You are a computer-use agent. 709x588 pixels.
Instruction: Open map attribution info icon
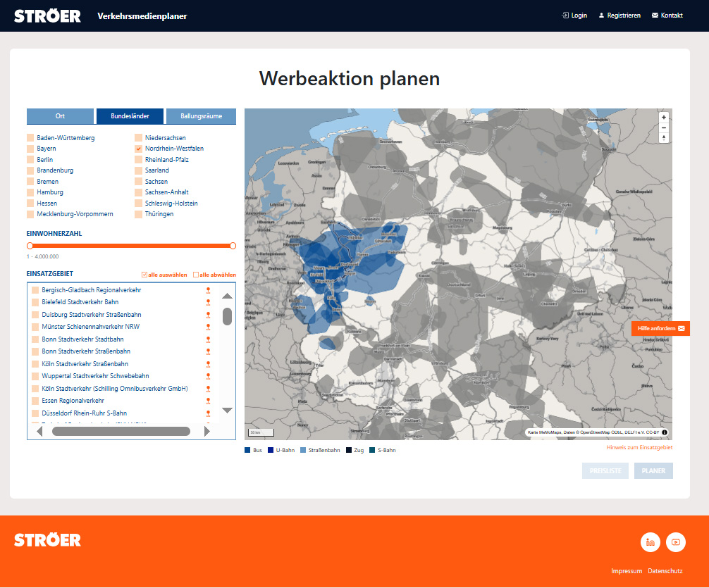tap(665, 432)
